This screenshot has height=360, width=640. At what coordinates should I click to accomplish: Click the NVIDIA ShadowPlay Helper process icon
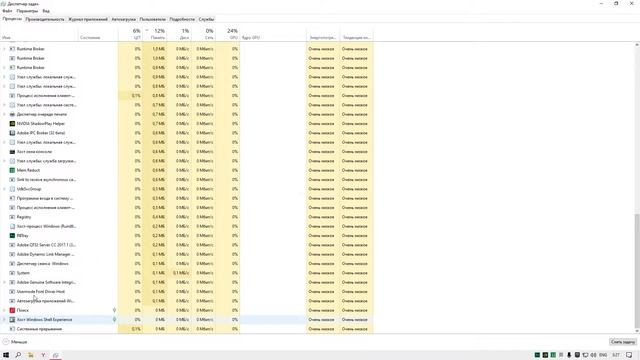(12, 124)
